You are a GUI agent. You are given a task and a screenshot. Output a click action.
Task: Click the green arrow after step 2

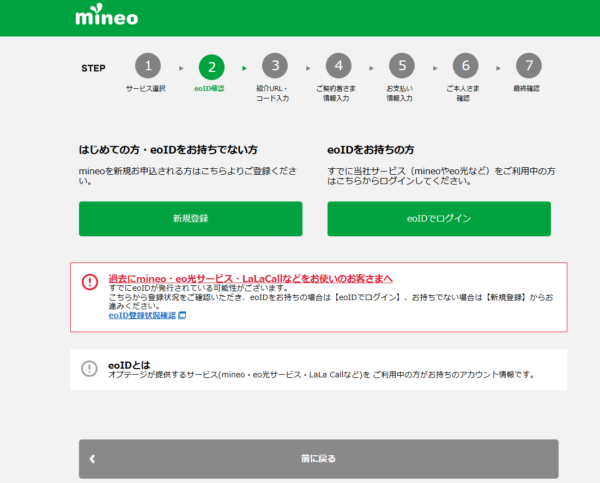pos(245,69)
